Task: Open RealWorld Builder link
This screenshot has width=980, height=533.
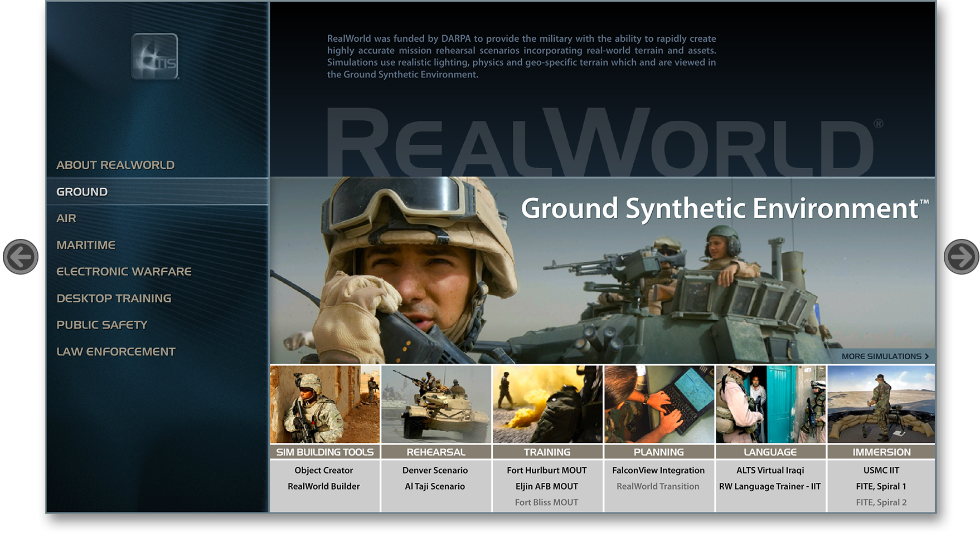Action: [x=324, y=486]
